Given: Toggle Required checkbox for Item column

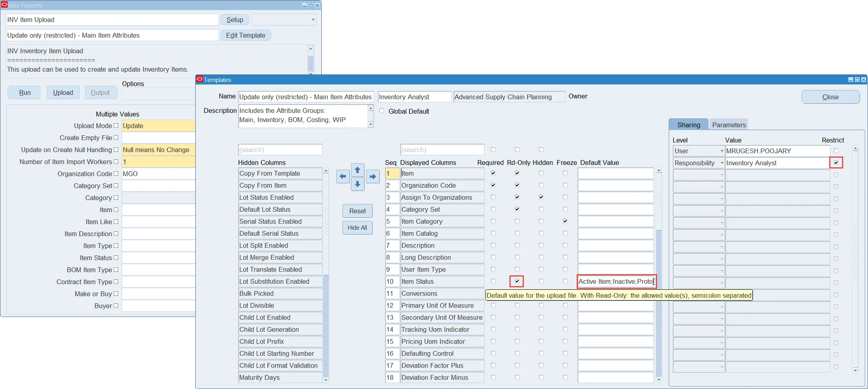Looking at the screenshot, I should point(493,173).
